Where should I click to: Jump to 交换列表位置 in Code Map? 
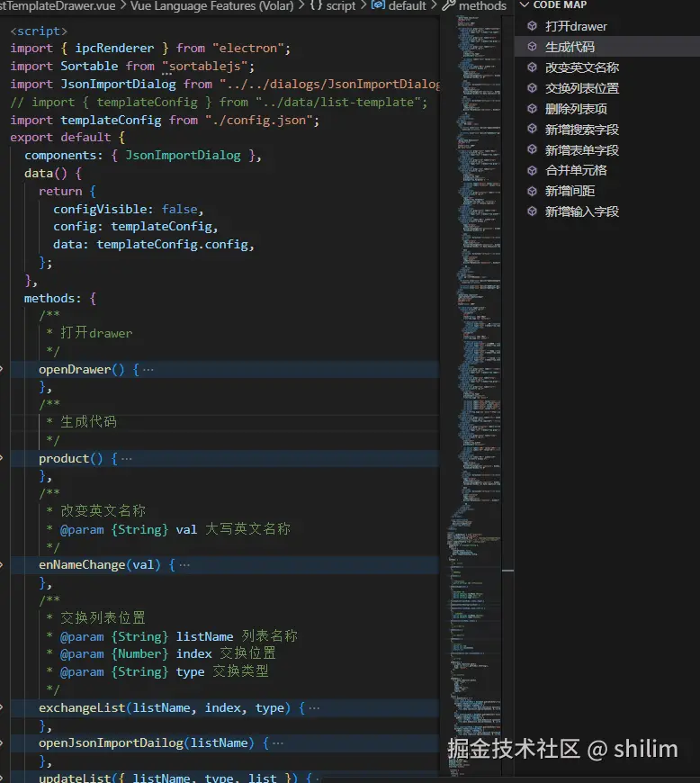(582, 88)
